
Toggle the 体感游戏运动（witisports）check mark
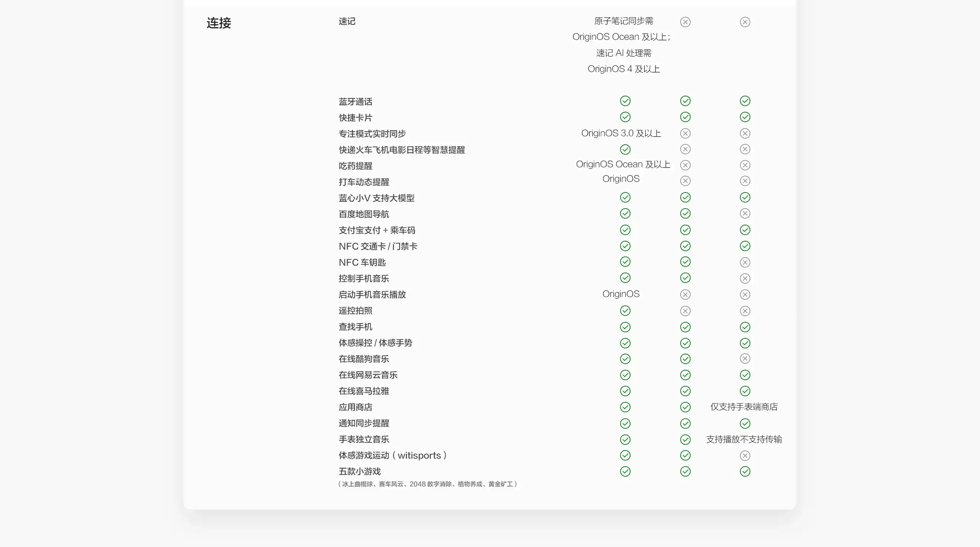625,456
